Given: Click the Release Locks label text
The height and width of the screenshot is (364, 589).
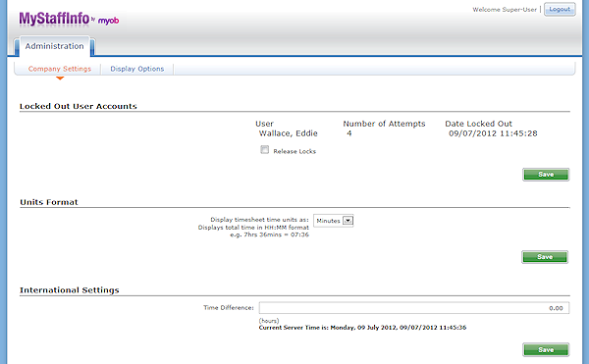Looking at the screenshot, I should coord(294,151).
